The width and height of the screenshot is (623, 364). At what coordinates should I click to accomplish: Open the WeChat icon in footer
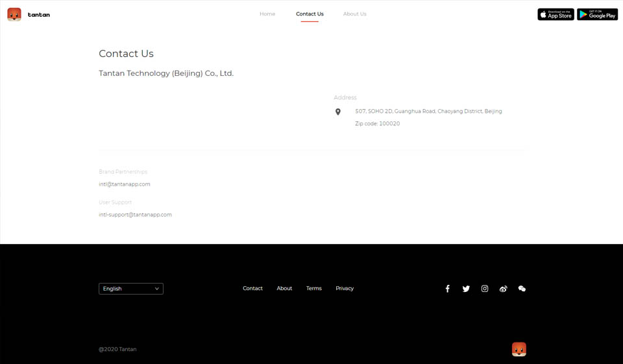pos(522,289)
